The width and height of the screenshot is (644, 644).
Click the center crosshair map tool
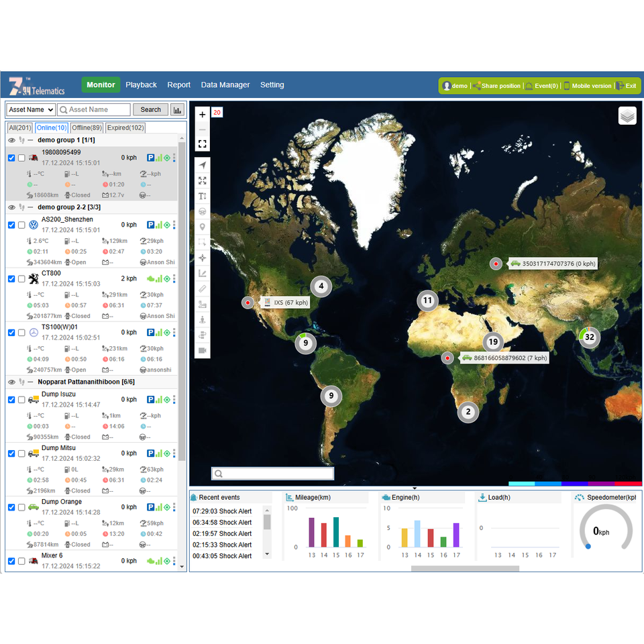[202, 258]
